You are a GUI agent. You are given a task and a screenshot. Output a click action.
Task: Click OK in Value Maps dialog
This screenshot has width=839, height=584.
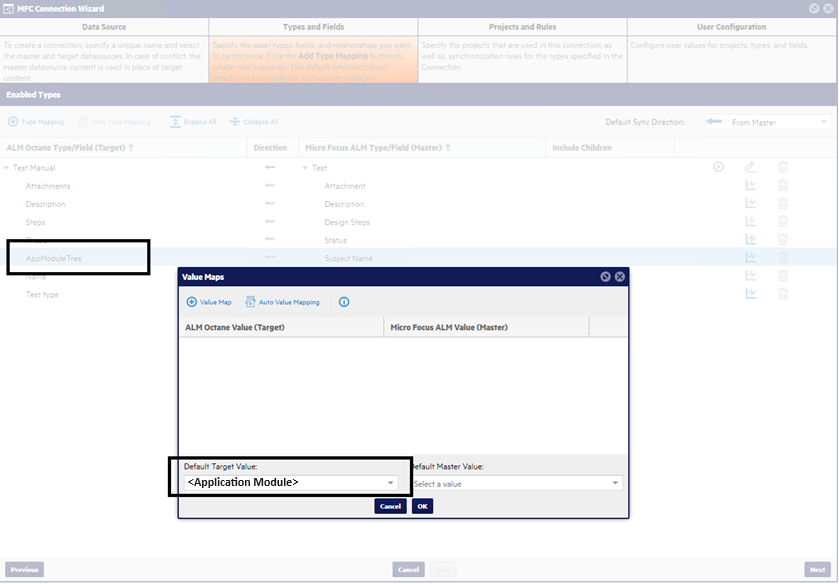point(423,506)
